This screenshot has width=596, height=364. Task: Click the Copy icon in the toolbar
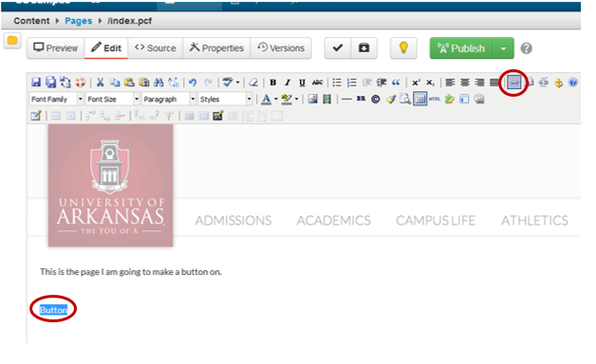(x=115, y=82)
